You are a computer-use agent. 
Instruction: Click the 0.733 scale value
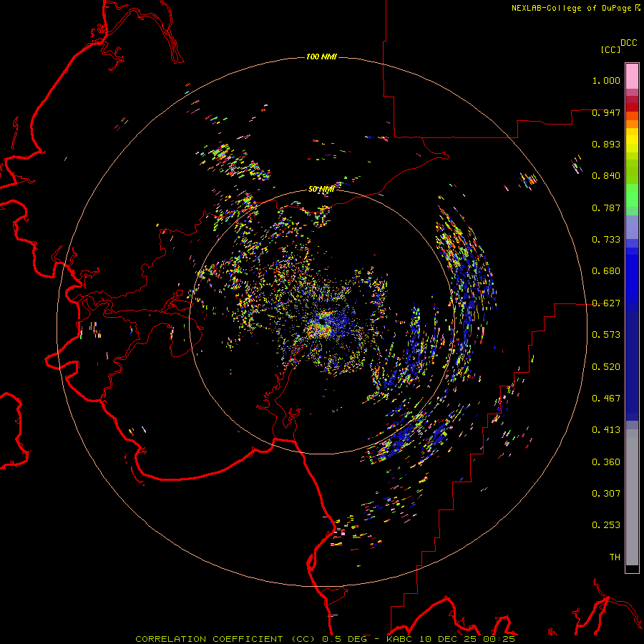click(606, 240)
